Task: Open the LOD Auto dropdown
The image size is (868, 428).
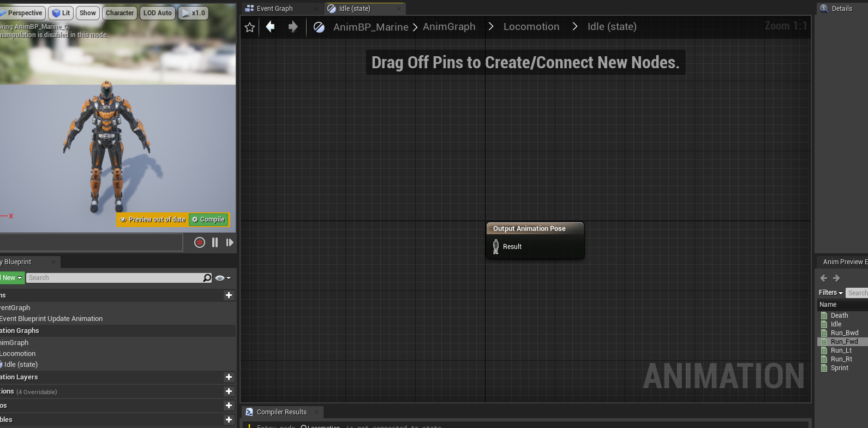Action: point(157,13)
